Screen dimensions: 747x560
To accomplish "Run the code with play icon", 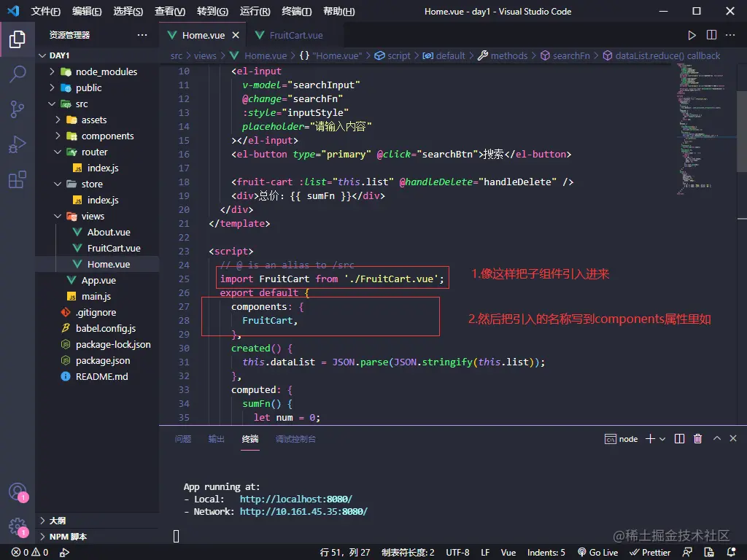I will click(x=692, y=35).
